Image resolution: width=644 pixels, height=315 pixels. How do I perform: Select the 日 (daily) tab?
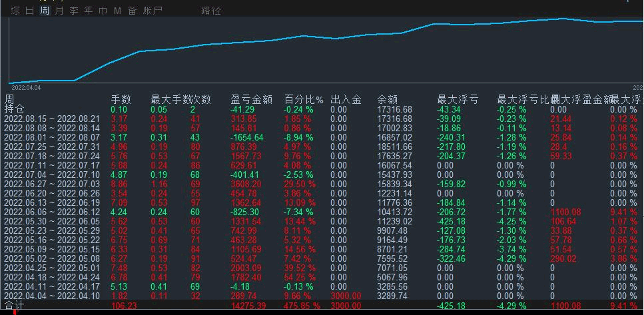29,11
